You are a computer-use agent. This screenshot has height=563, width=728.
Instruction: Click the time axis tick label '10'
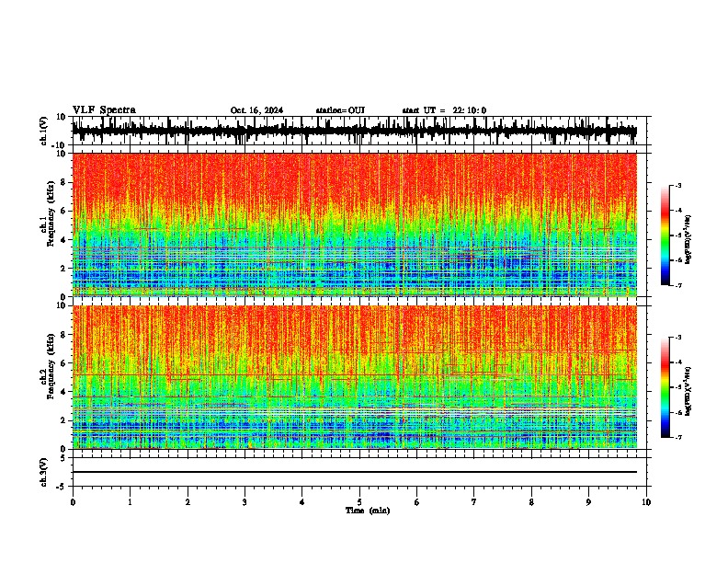pos(646,502)
